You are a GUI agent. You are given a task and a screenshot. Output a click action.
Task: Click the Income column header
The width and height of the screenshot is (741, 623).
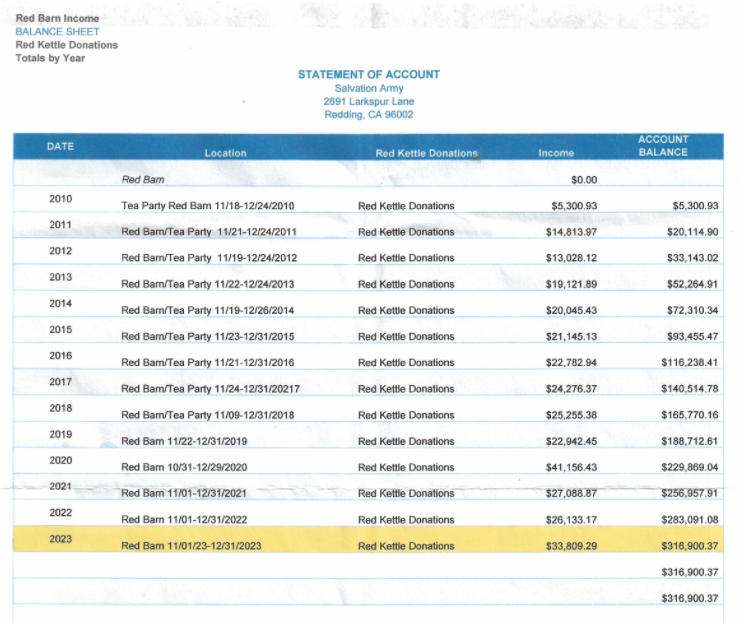tap(556, 153)
